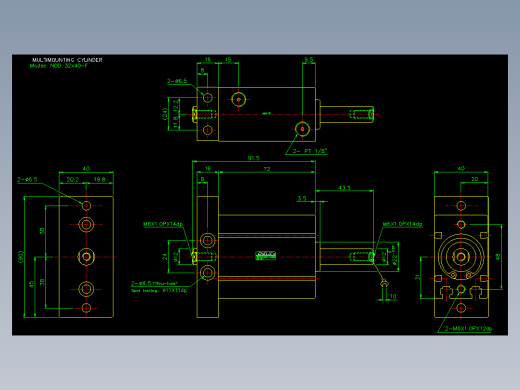Select the 72 body length dimension
Viewport: 520px width, 390px height.
tap(267, 169)
